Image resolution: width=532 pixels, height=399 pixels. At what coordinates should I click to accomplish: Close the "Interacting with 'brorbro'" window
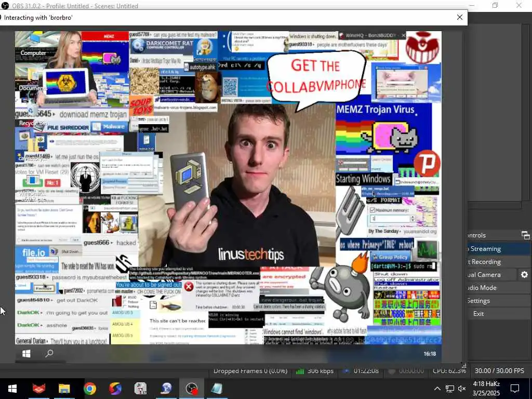[460, 17]
